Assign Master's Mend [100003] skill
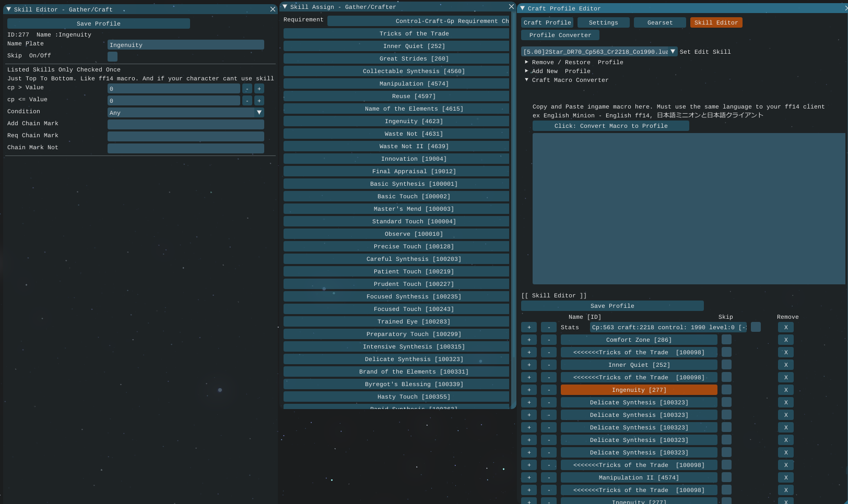 click(396, 209)
